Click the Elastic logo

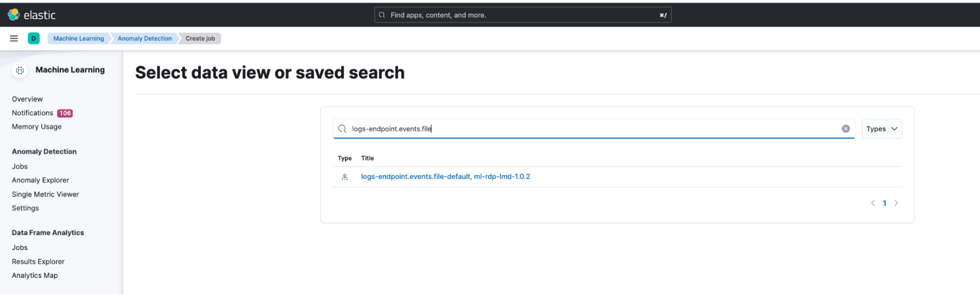pyautogui.click(x=32, y=15)
